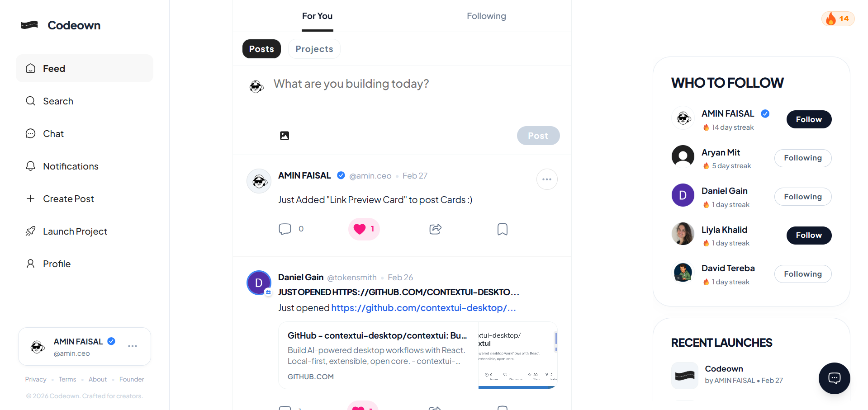Switch to the Following feed tab
The image size is (868, 410).
point(486,16)
